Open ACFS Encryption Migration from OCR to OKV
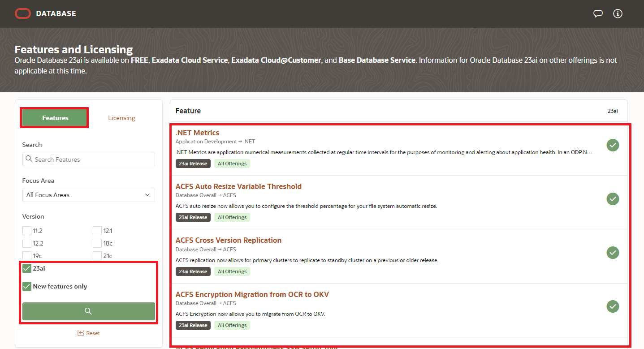The height and width of the screenshot is (349, 644). 252,294
